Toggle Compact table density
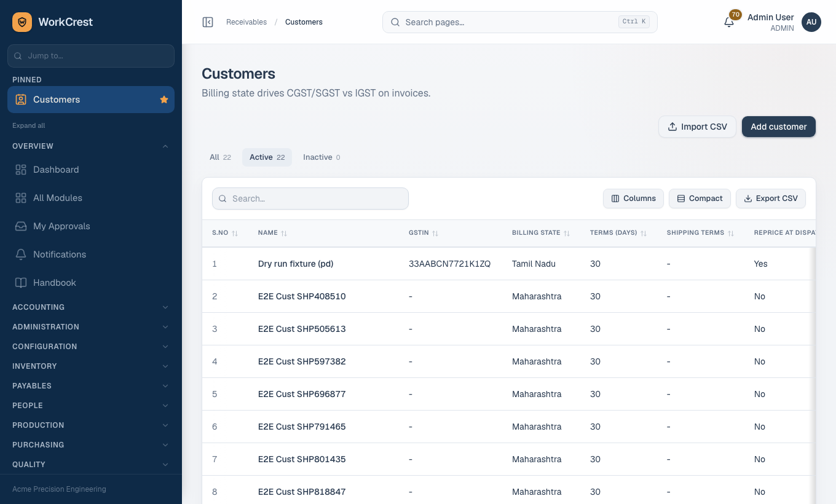The image size is (836, 504). (700, 199)
